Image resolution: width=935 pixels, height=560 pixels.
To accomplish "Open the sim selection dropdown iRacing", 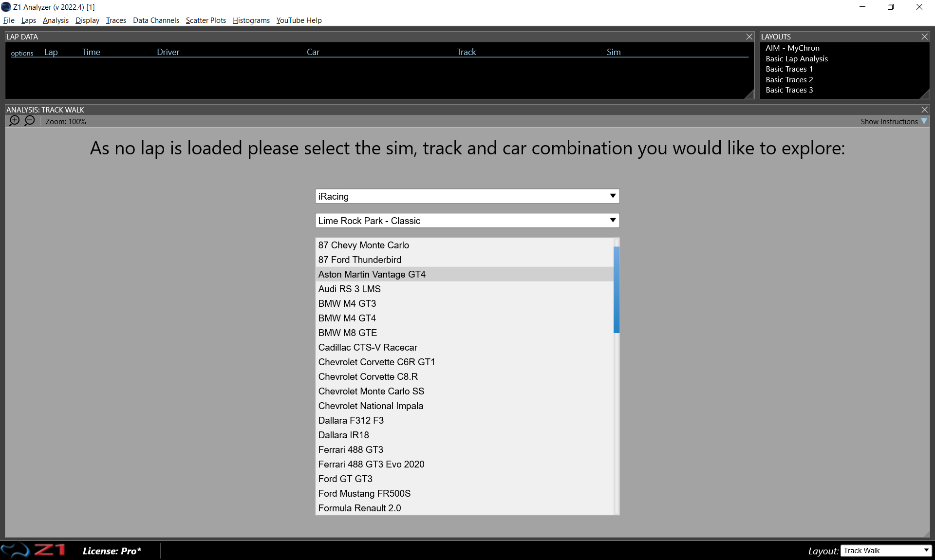I will point(467,196).
